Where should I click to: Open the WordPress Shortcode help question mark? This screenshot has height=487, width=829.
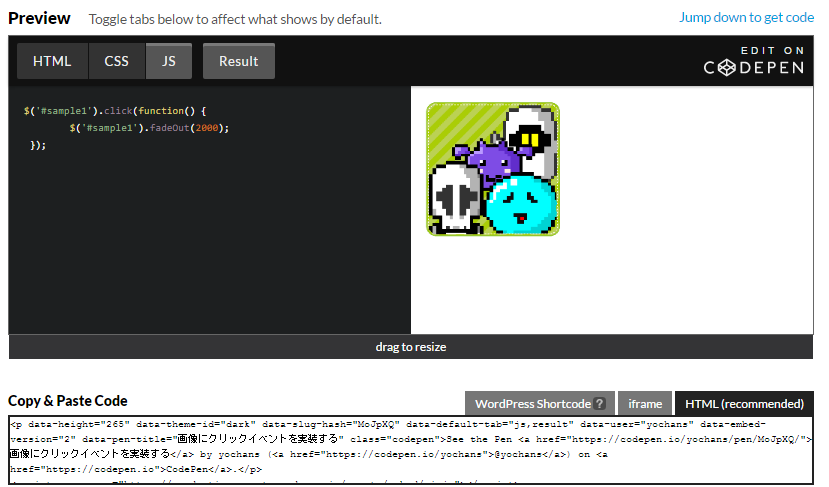tap(599, 403)
